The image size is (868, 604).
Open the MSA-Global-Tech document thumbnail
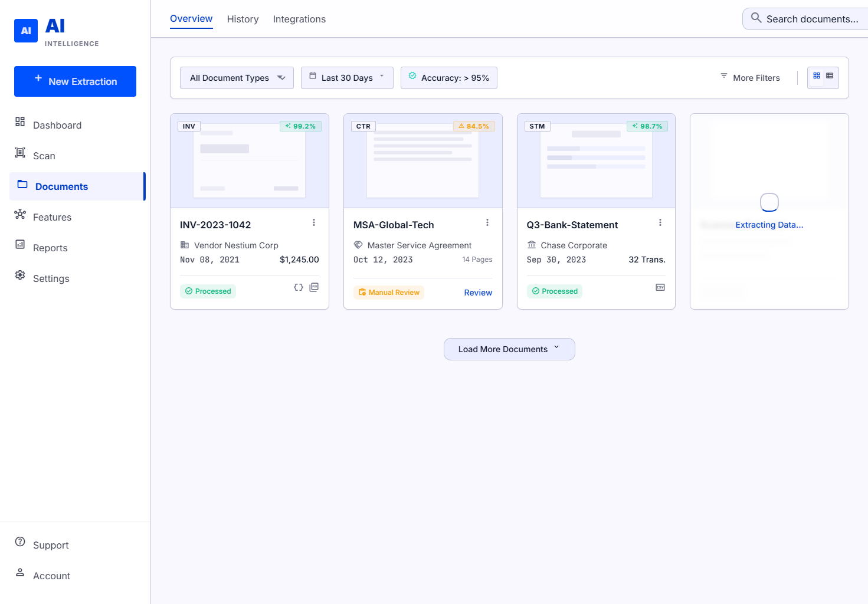423,161
